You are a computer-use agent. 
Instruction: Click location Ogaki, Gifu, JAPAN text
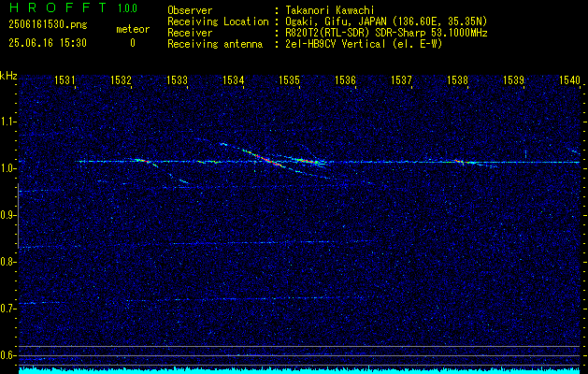tap(386, 22)
